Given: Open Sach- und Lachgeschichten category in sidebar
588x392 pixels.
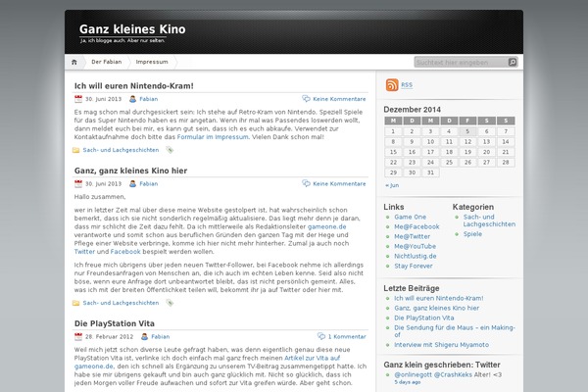Looking at the screenshot, I should point(489,220).
